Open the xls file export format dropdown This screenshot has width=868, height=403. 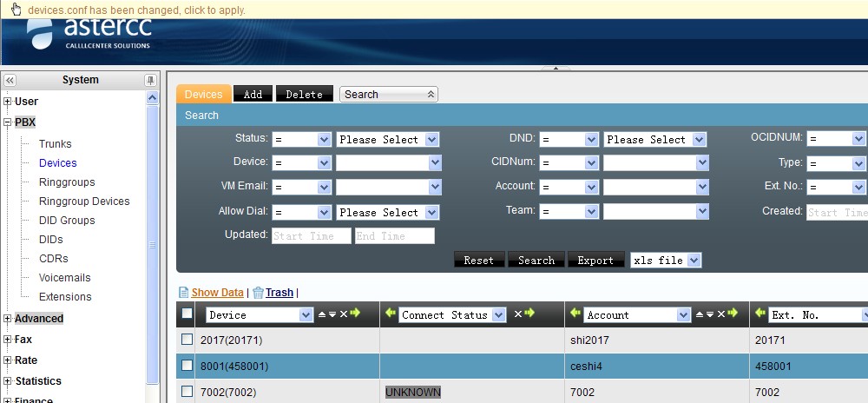(x=666, y=261)
